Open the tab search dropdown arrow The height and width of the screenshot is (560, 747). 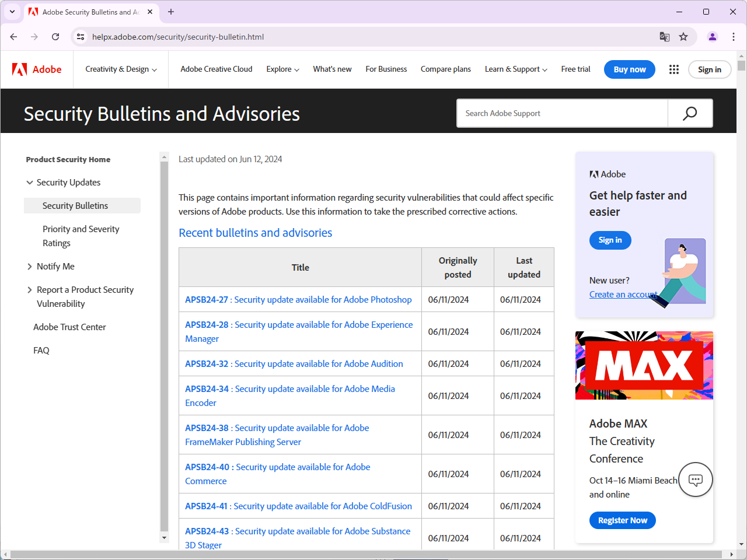tap(12, 12)
